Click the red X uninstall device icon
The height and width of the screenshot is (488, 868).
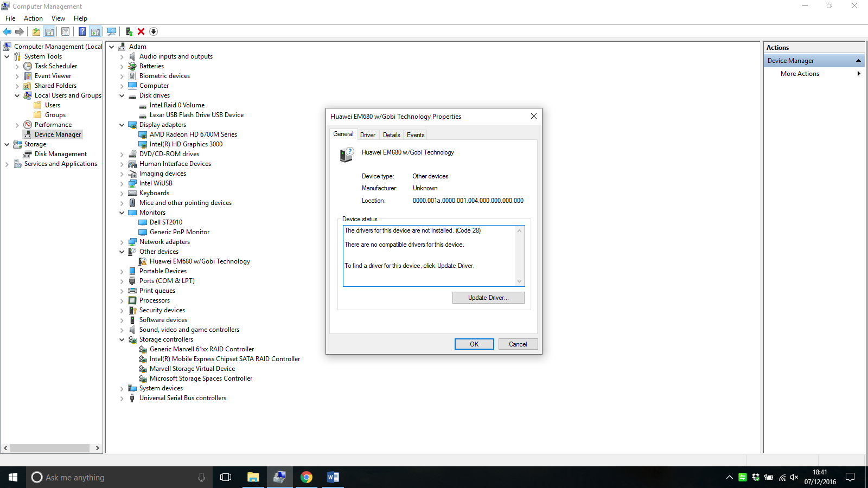pyautogui.click(x=141, y=31)
